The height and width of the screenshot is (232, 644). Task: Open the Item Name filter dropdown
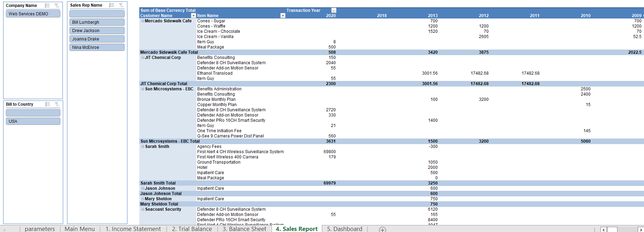[x=283, y=16]
